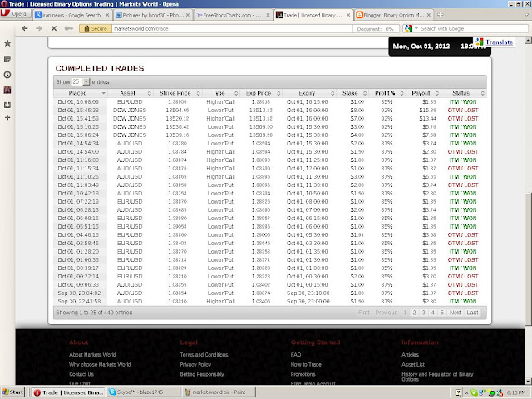Sort table by Payout column
Image resolution: width=532 pixels, height=399 pixels.
(x=423, y=93)
